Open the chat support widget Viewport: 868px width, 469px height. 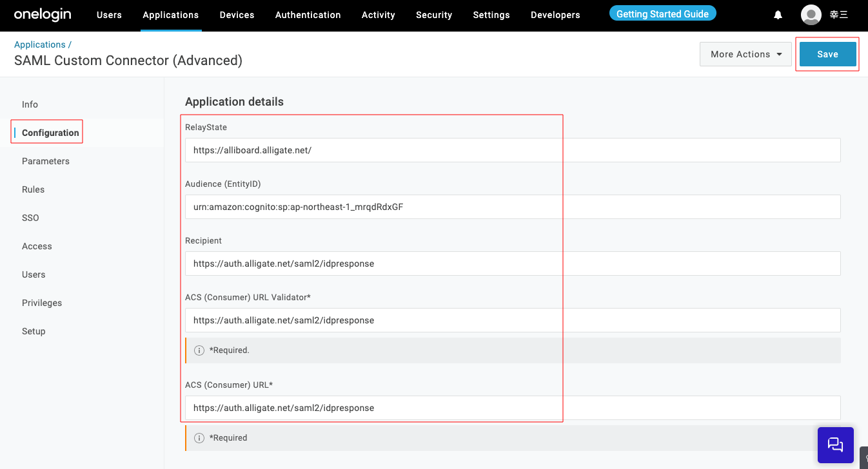click(835, 445)
